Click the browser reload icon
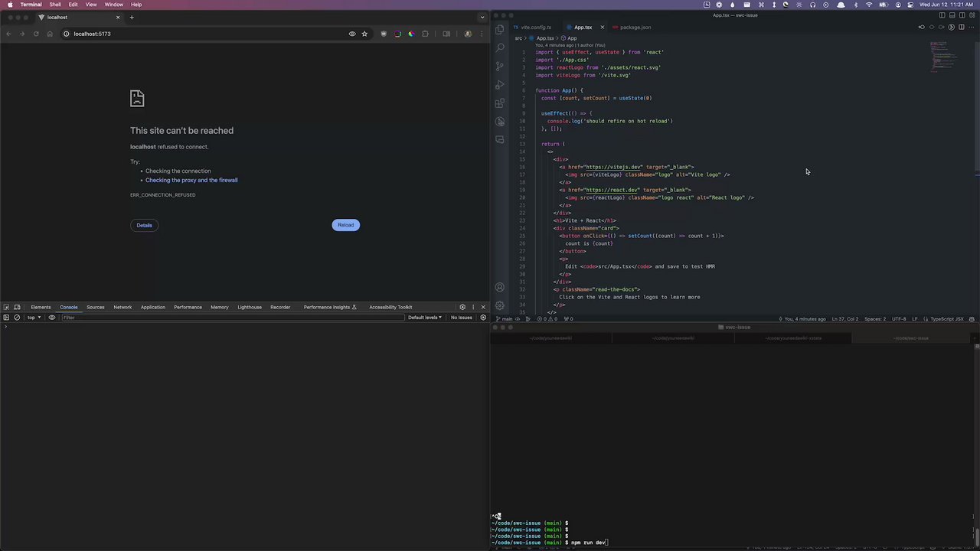The image size is (980, 551). 35,34
